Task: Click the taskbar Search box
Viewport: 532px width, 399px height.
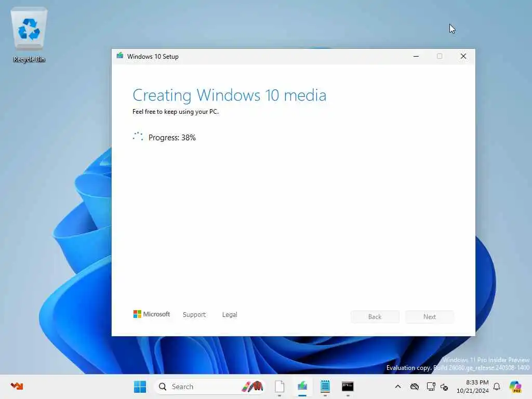Action: click(210, 387)
